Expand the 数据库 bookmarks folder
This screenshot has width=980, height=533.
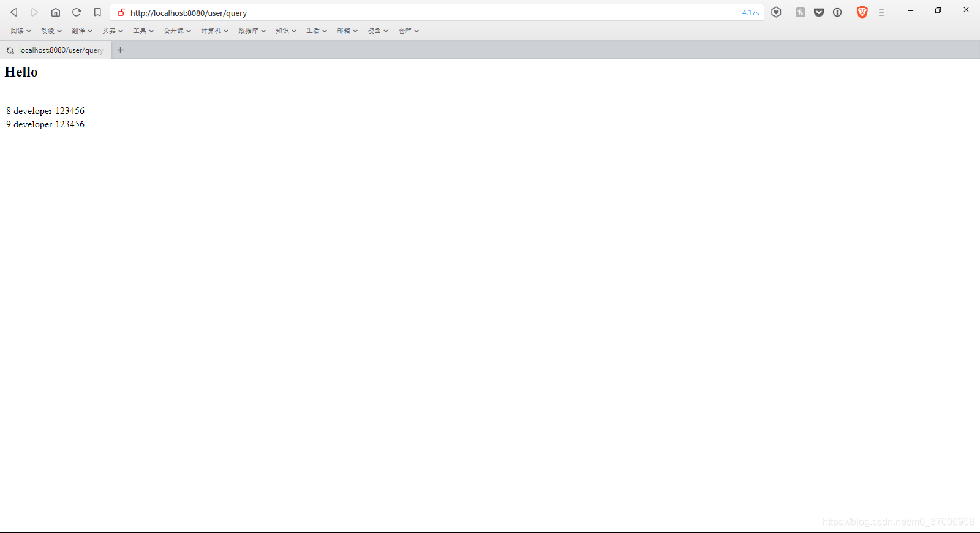pos(252,31)
